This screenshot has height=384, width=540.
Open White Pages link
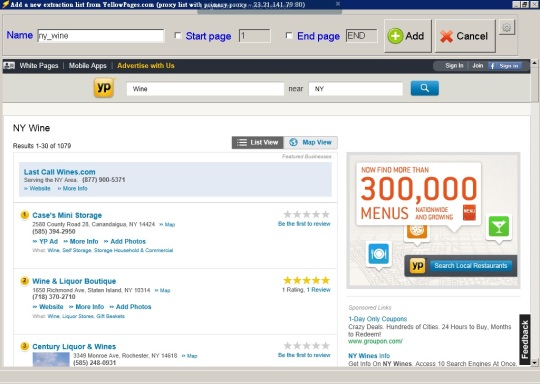(39, 65)
